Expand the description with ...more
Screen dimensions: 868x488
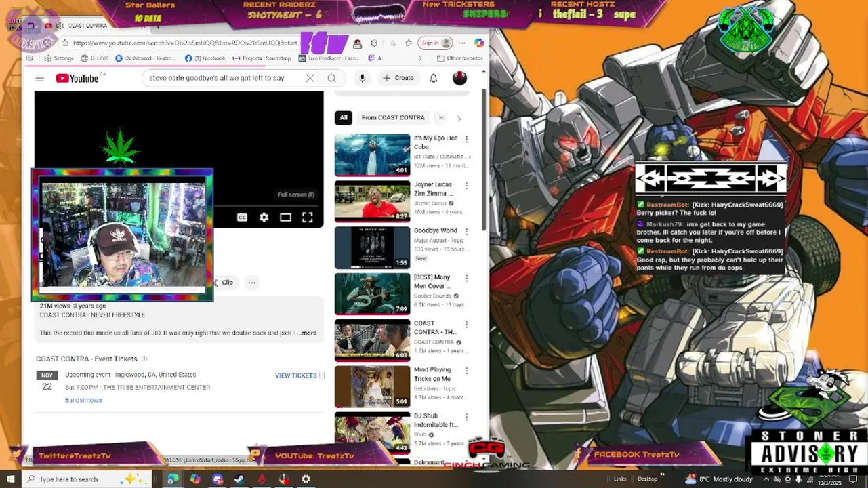[x=306, y=333]
